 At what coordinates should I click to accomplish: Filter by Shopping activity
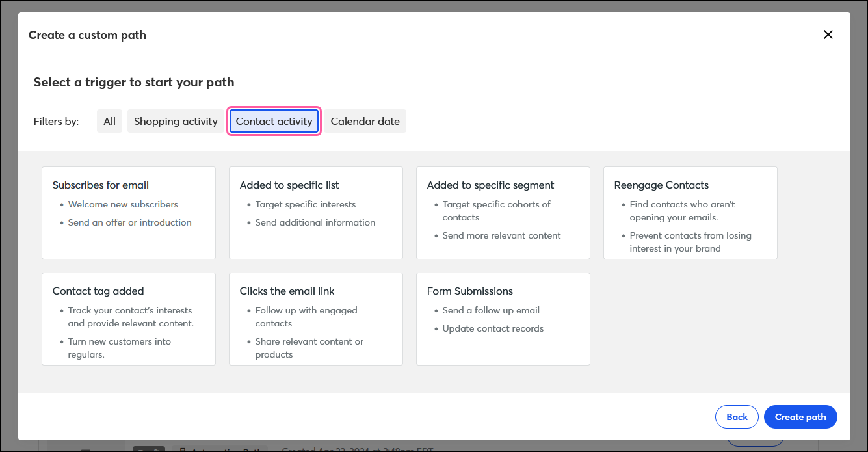[x=176, y=121]
